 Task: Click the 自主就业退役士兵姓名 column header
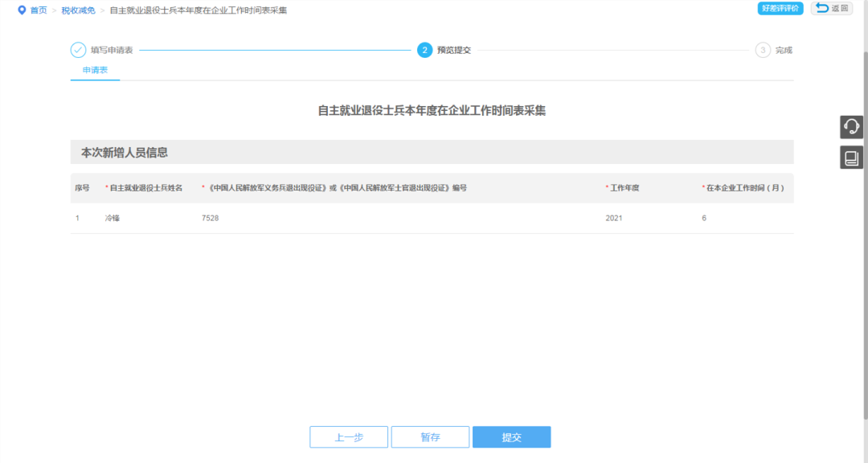click(x=144, y=188)
